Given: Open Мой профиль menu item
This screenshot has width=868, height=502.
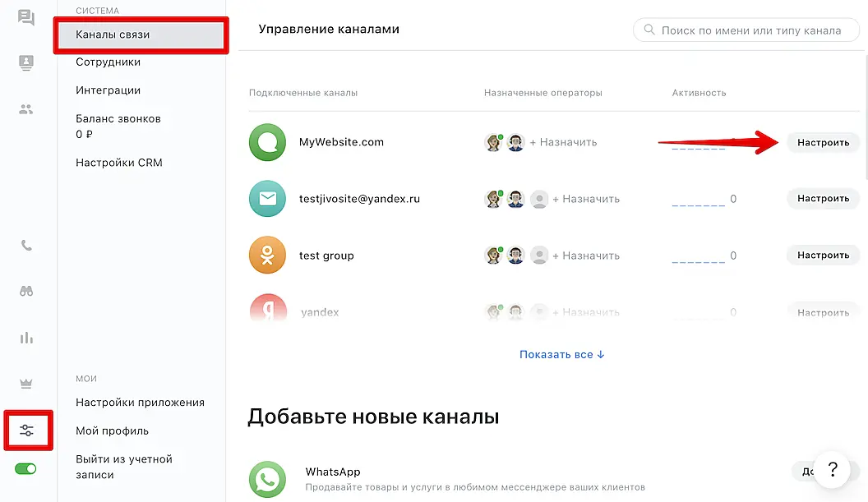Looking at the screenshot, I should point(112,431).
